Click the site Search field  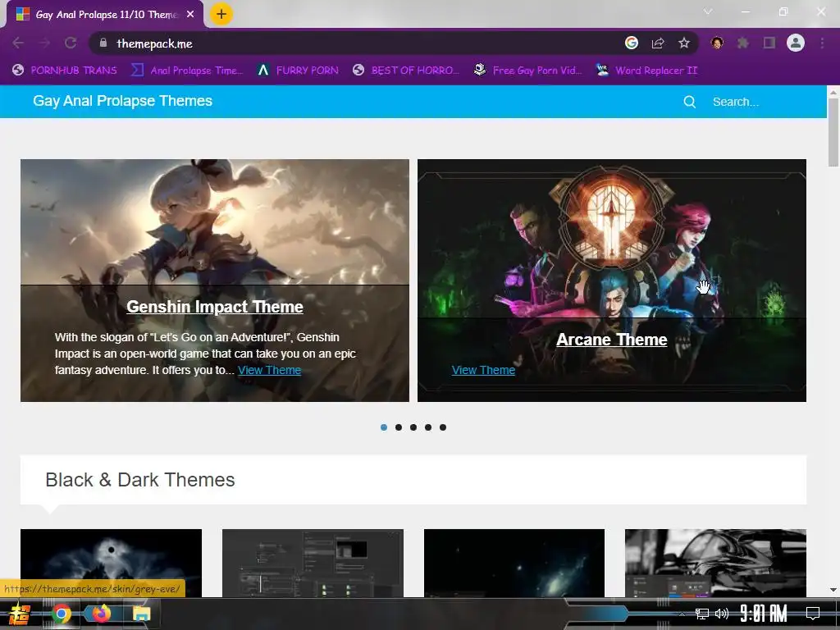[735, 102]
